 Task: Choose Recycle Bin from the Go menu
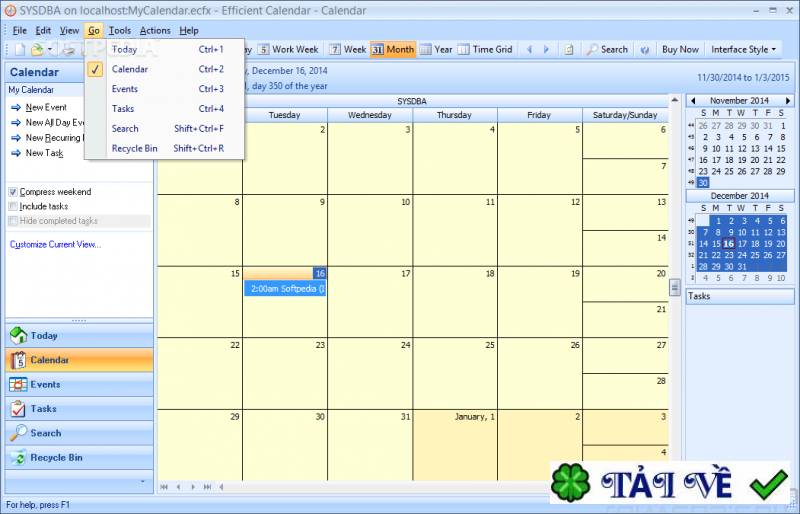(x=165, y=149)
